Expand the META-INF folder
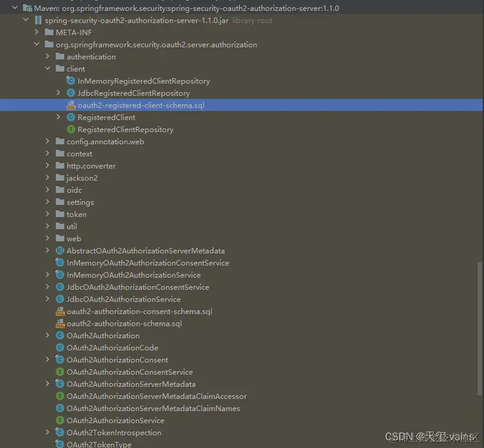 [x=36, y=32]
